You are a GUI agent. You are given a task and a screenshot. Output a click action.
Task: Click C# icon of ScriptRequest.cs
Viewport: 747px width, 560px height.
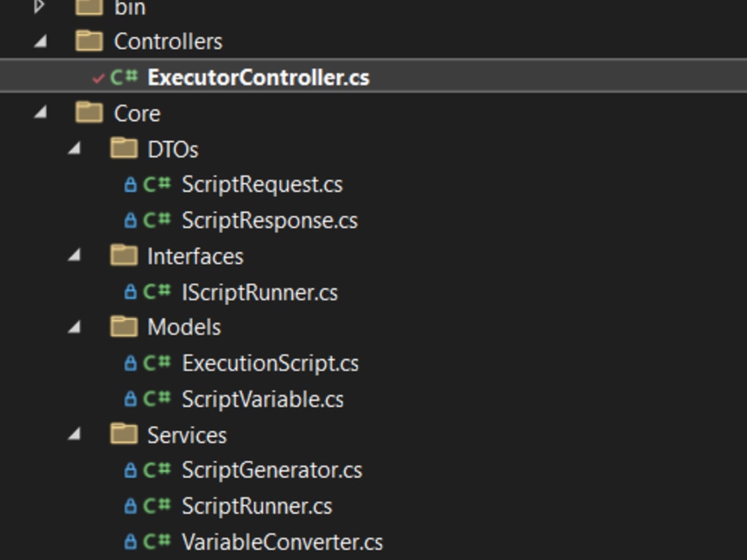(x=157, y=184)
